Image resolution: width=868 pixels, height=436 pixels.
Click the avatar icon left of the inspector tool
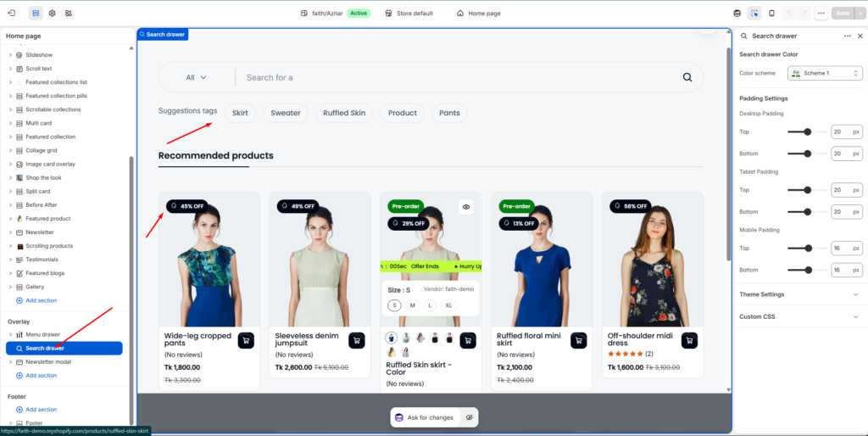click(x=737, y=13)
